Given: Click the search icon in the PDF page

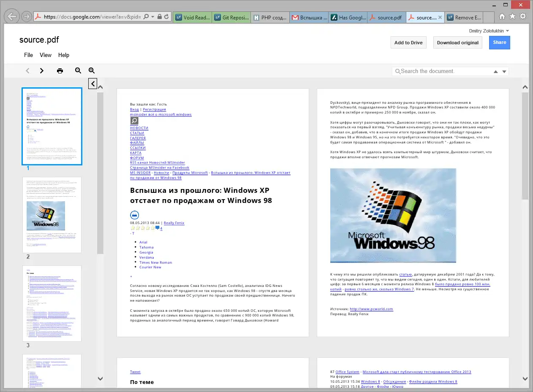Looking at the screenshot, I should [134, 121].
